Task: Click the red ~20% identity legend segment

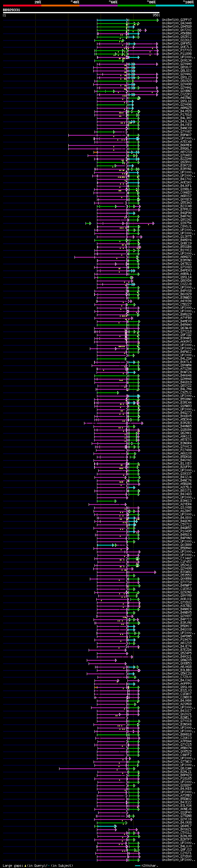Action: pos(22,6)
